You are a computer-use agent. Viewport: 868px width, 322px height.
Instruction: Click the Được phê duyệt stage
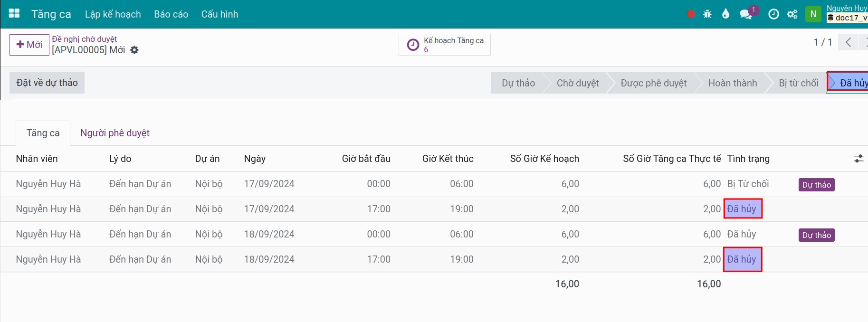tap(654, 83)
